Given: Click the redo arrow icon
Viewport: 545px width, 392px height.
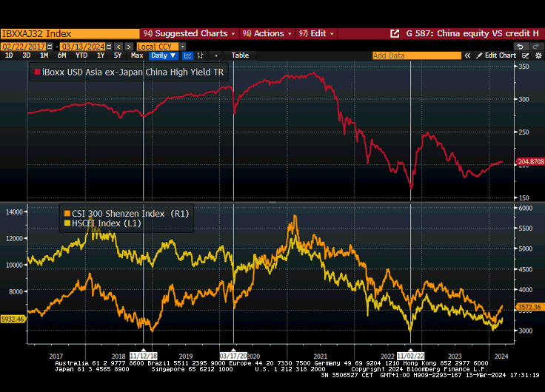Looking at the screenshot, I should pos(535,47).
